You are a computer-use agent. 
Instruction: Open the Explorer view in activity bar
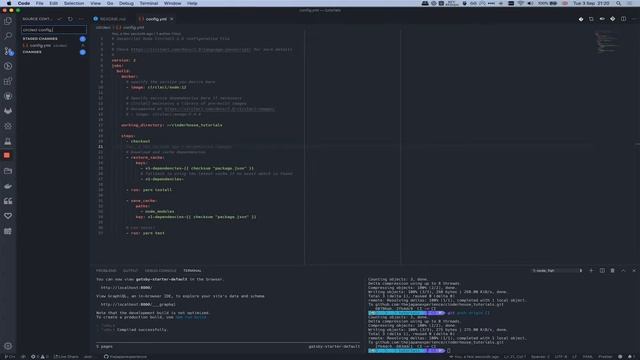tap(8, 21)
